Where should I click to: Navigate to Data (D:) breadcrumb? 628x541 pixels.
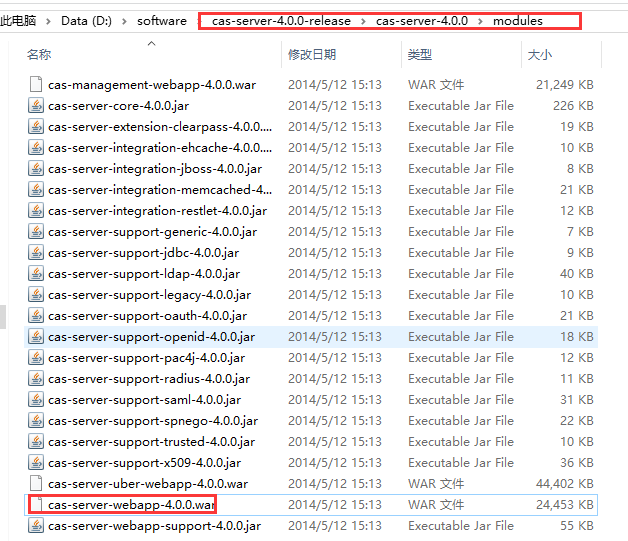(x=86, y=20)
